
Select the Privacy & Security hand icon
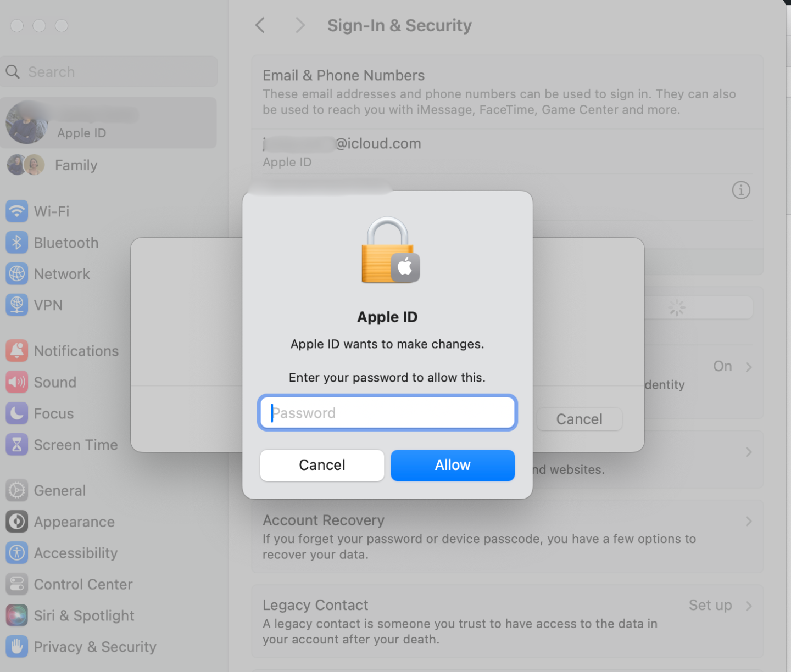click(x=17, y=647)
